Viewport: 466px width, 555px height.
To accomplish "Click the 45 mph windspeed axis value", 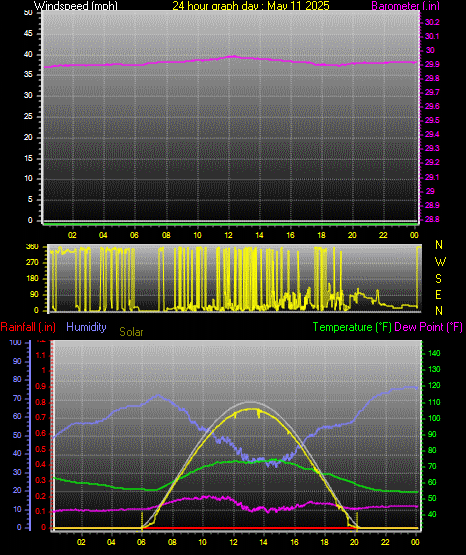I will coord(28,34).
